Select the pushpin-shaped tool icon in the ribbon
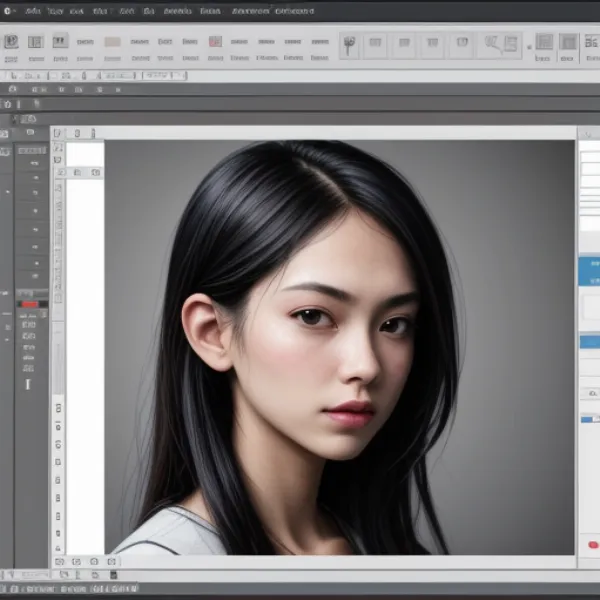600x600 pixels. (x=349, y=46)
